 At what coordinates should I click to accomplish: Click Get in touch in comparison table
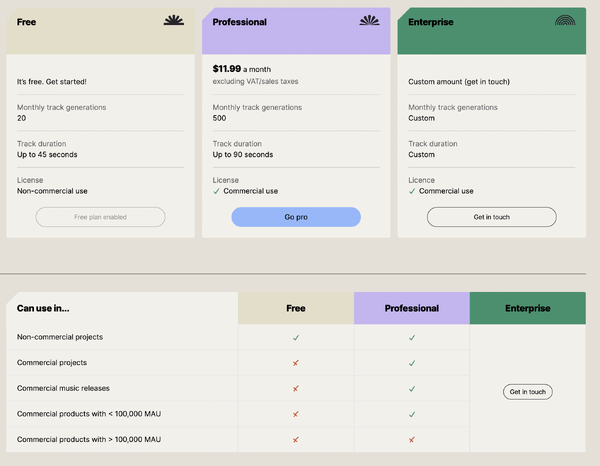527,392
